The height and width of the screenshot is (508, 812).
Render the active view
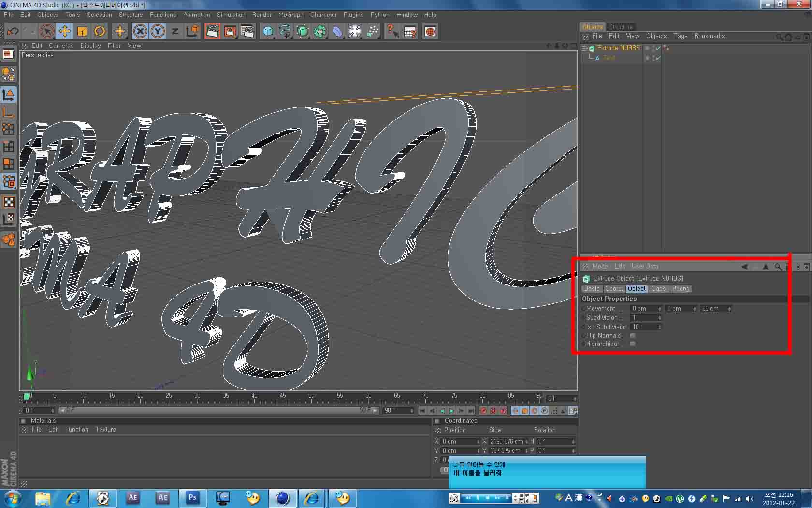212,31
